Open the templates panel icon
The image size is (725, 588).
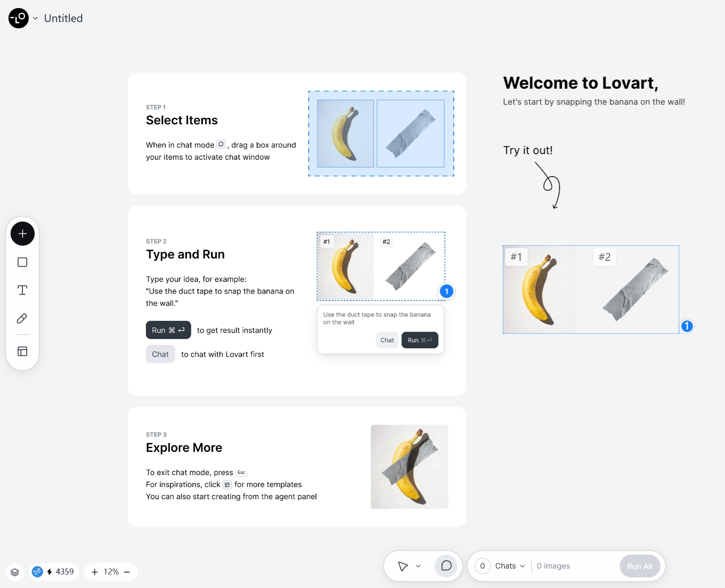click(22, 351)
